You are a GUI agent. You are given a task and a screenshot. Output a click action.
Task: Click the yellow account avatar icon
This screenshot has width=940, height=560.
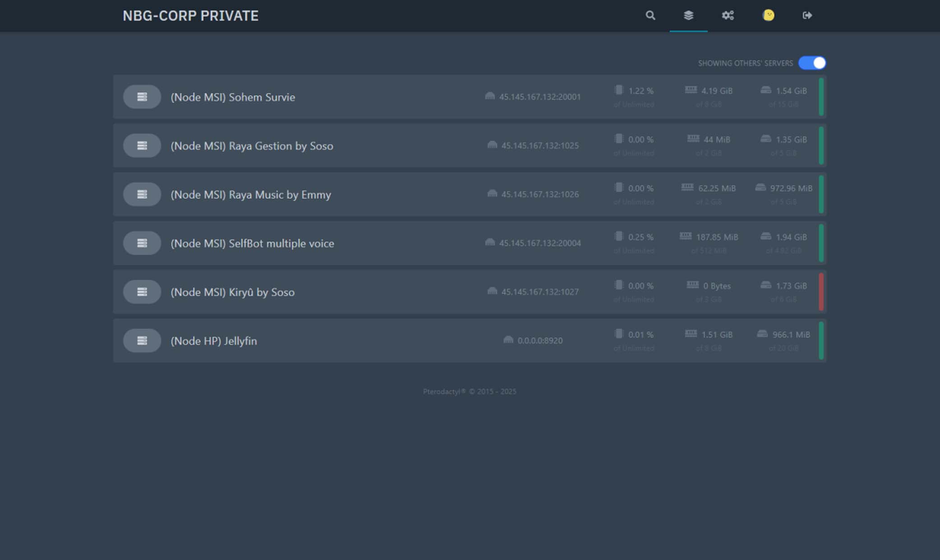768,15
